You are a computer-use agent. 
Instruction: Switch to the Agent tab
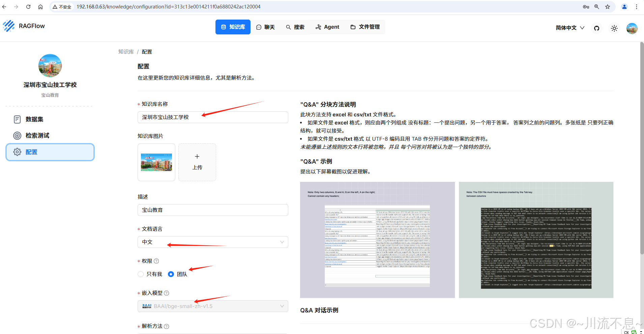tap(327, 27)
